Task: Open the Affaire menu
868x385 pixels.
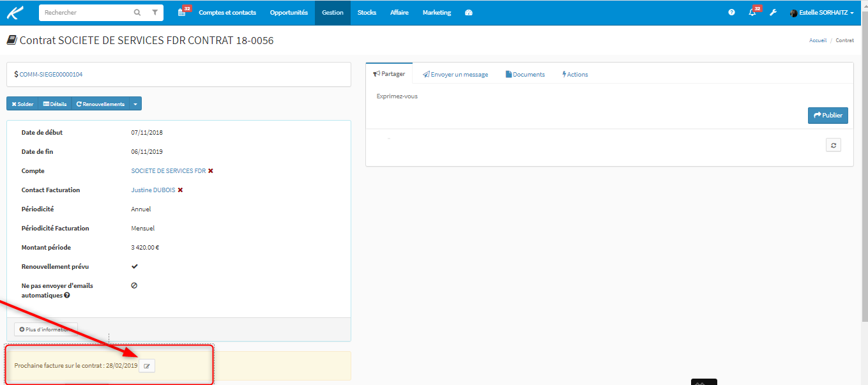Action: click(399, 13)
